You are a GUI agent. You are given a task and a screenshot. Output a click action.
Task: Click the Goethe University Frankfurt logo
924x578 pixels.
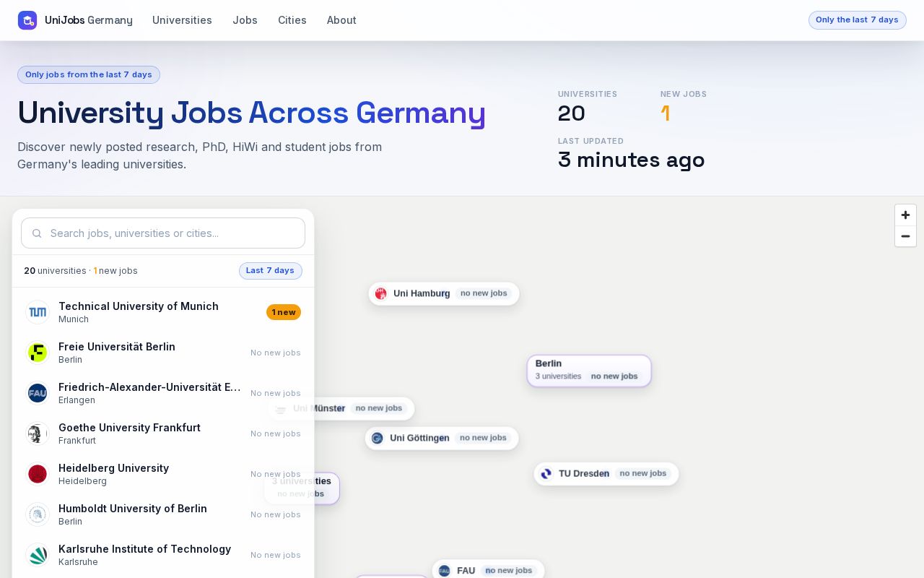click(38, 433)
